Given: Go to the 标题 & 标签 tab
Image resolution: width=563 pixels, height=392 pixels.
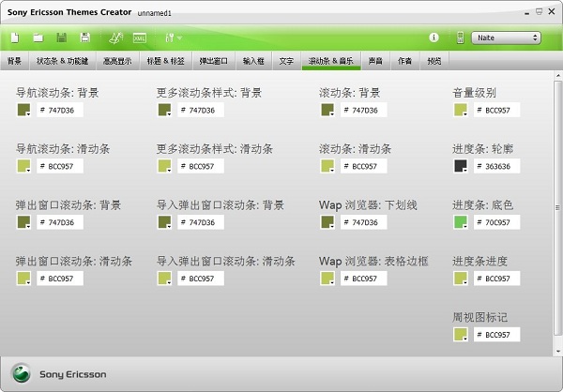Looking at the screenshot, I should 165,61.
